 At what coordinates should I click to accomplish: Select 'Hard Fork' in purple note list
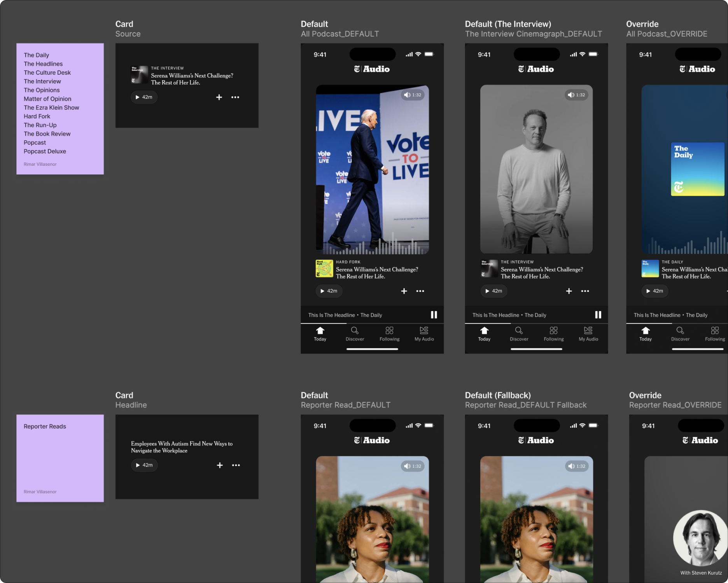37,116
